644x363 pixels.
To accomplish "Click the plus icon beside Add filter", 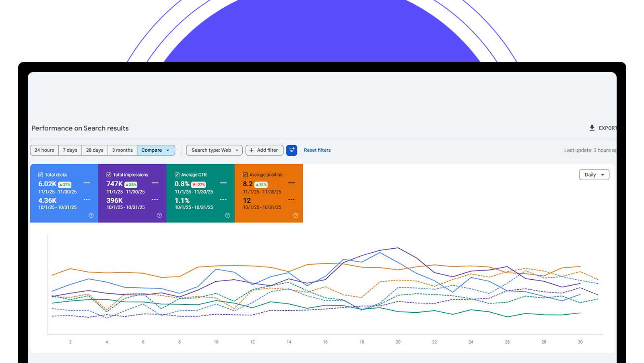I will (x=252, y=150).
